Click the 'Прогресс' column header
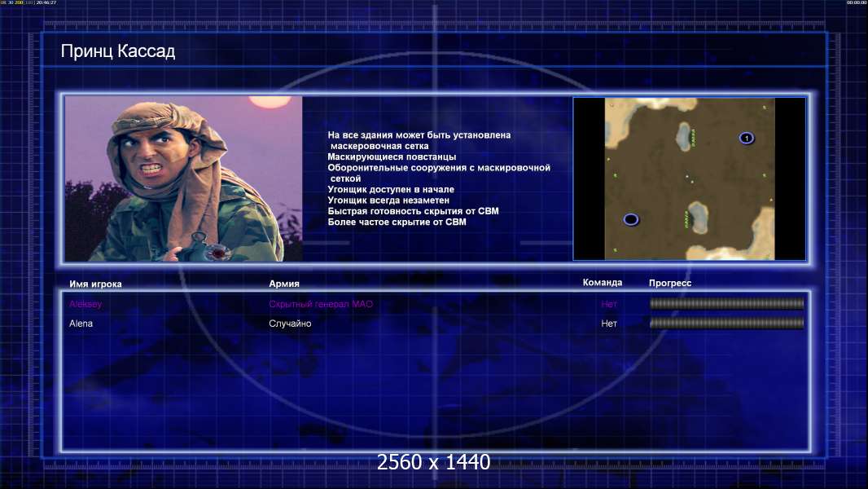 click(670, 283)
